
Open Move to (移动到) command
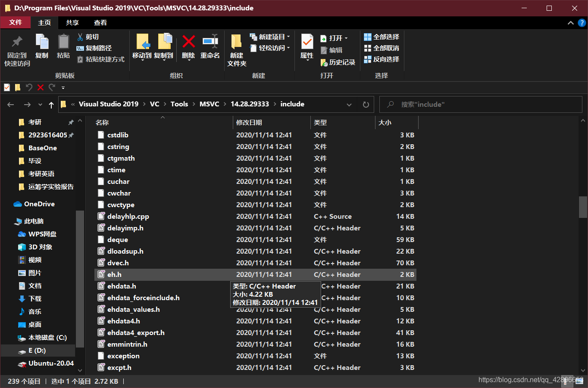[x=142, y=47]
